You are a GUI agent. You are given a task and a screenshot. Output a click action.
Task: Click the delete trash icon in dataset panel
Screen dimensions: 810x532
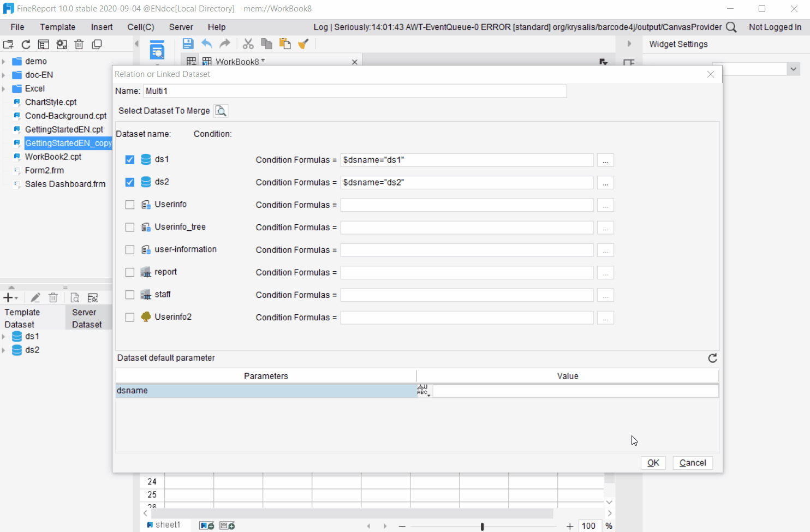[x=53, y=297]
